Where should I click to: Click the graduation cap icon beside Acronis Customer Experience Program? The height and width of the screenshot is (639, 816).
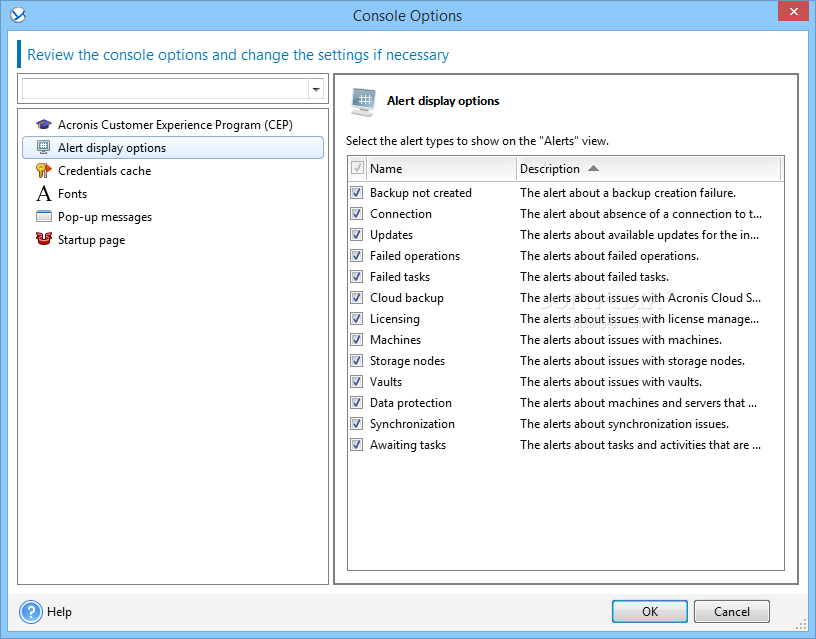click(44, 125)
